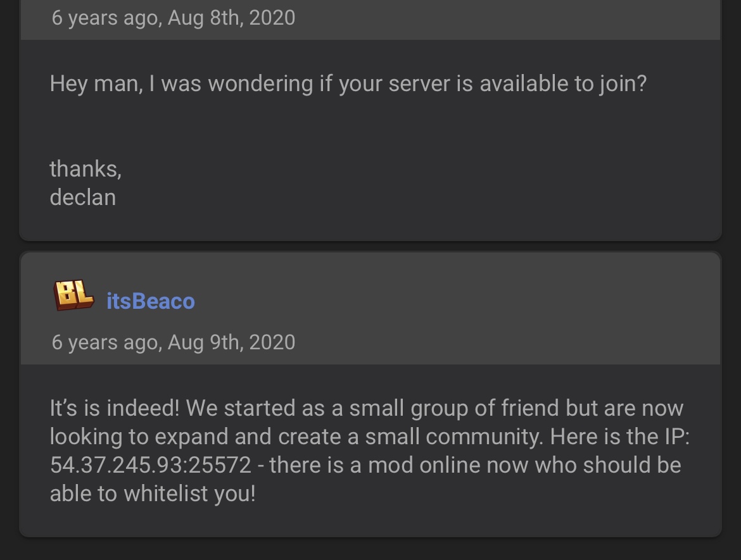Click the "thanks," sign-off line

(x=85, y=169)
